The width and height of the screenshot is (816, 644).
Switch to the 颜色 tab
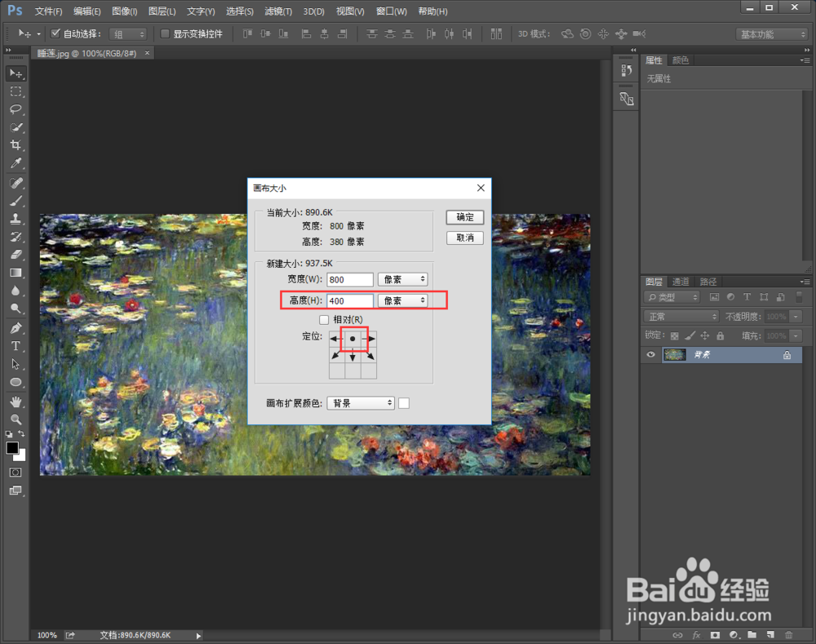click(681, 60)
